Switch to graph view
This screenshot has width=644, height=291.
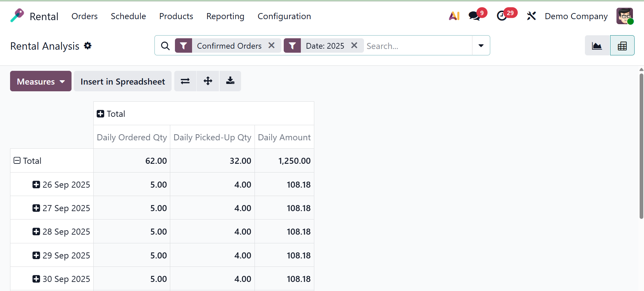pos(597,46)
